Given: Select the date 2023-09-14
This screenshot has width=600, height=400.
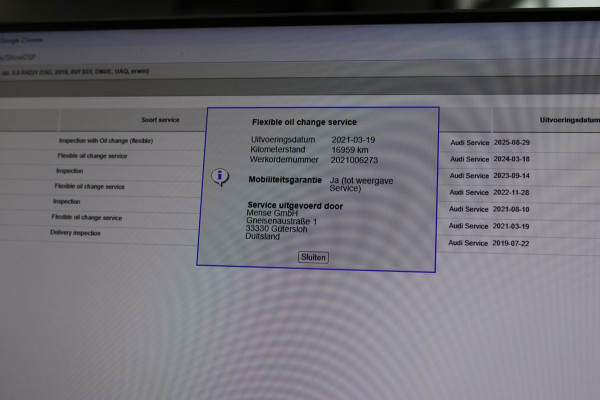Looking at the screenshot, I should tap(511, 176).
